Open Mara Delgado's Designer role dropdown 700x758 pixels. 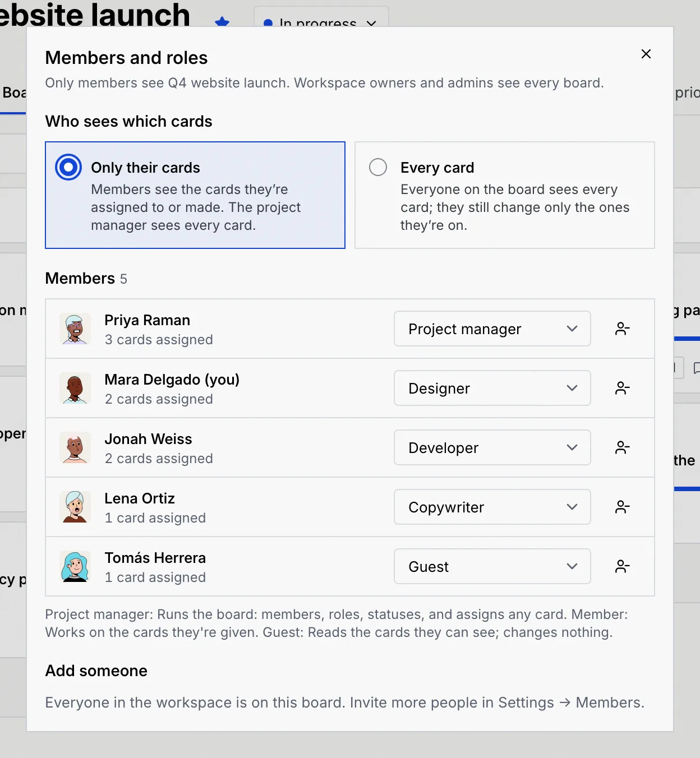[492, 388]
